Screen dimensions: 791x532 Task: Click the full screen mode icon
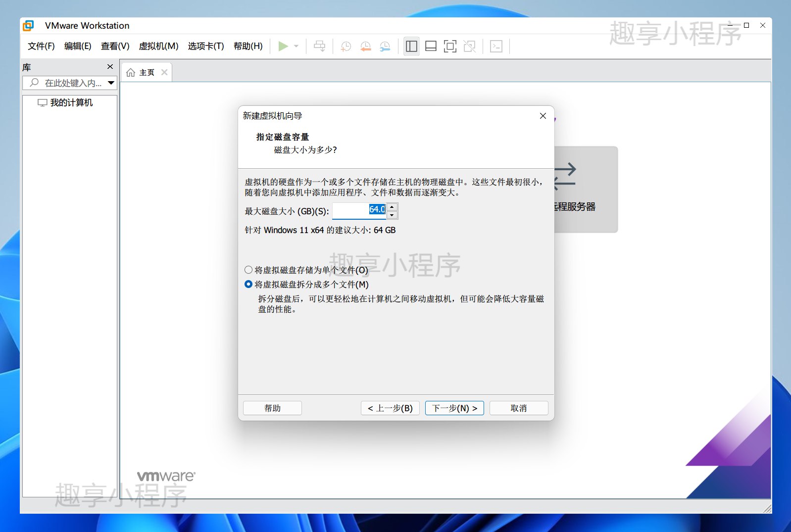[450, 46]
